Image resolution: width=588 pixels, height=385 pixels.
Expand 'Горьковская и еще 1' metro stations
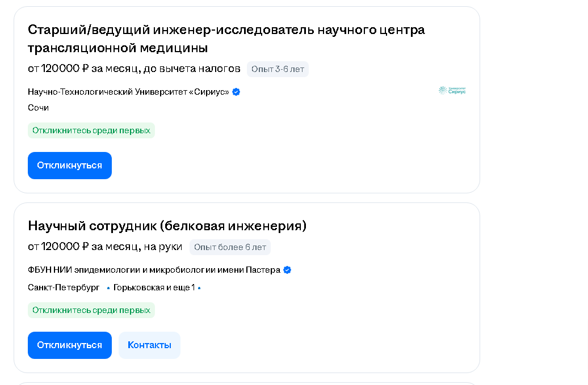click(154, 287)
